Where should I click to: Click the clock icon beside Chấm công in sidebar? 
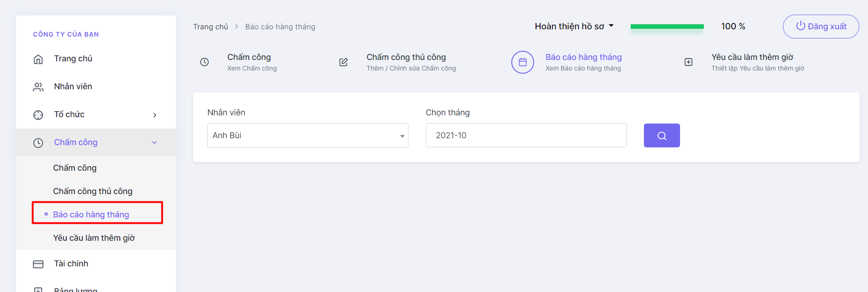tap(38, 143)
